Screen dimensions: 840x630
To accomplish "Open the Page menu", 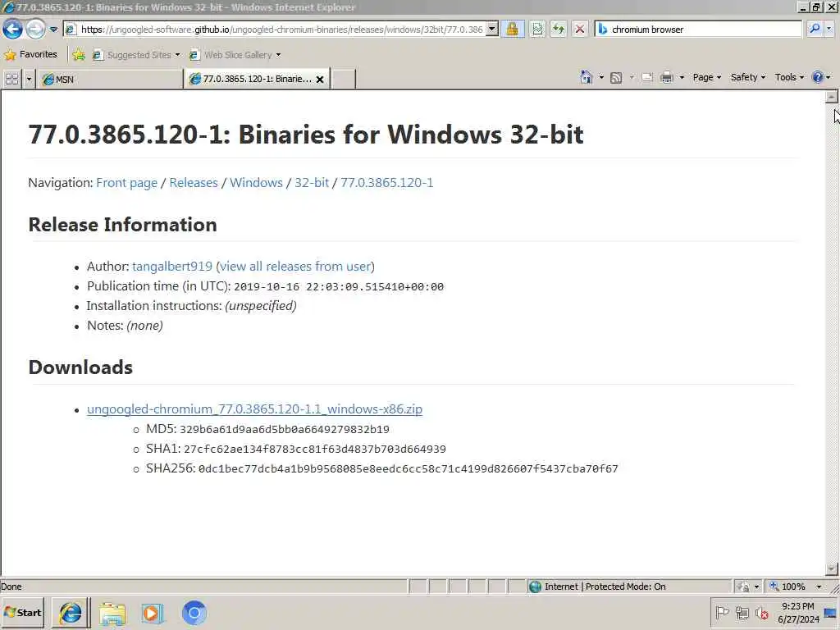I will pyautogui.click(x=706, y=77).
